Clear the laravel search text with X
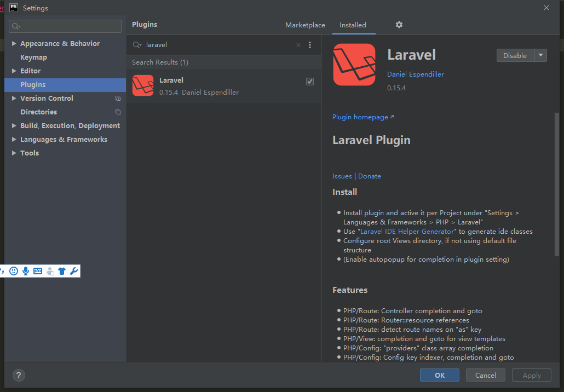This screenshot has height=392, width=564. pyautogui.click(x=298, y=45)
